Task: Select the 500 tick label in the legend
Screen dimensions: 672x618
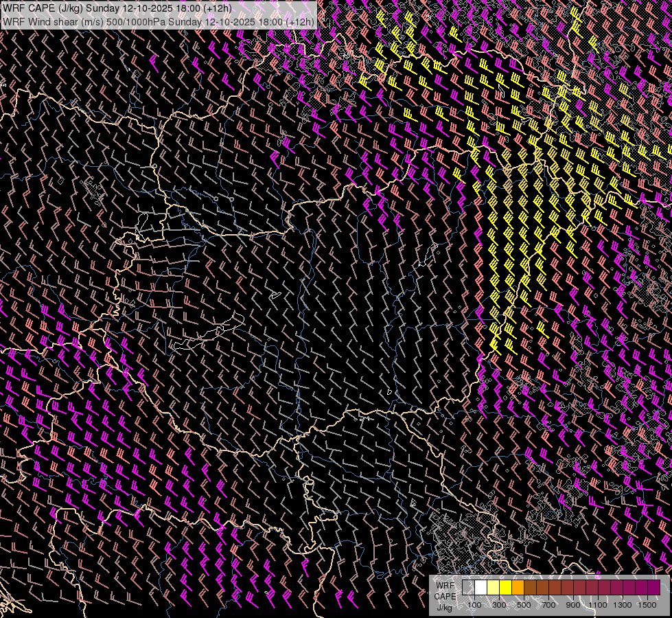Action: coord(524,605)
